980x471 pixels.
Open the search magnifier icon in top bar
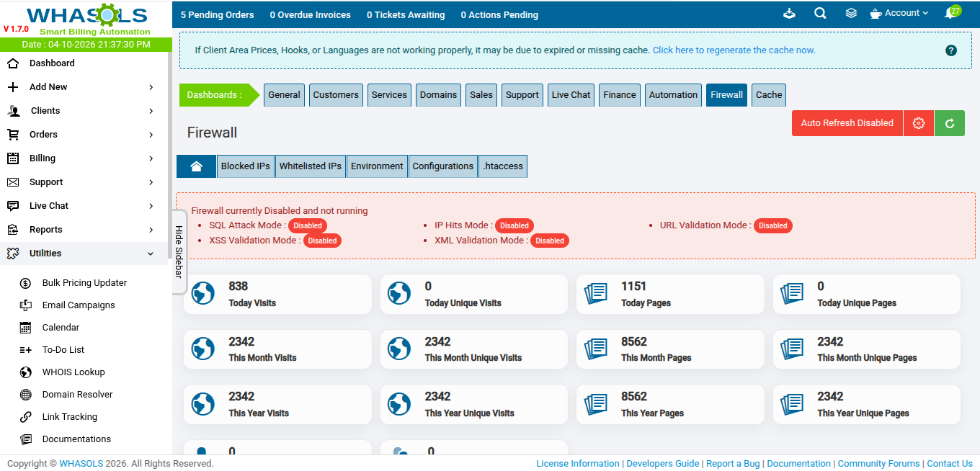tap(820, 14)
